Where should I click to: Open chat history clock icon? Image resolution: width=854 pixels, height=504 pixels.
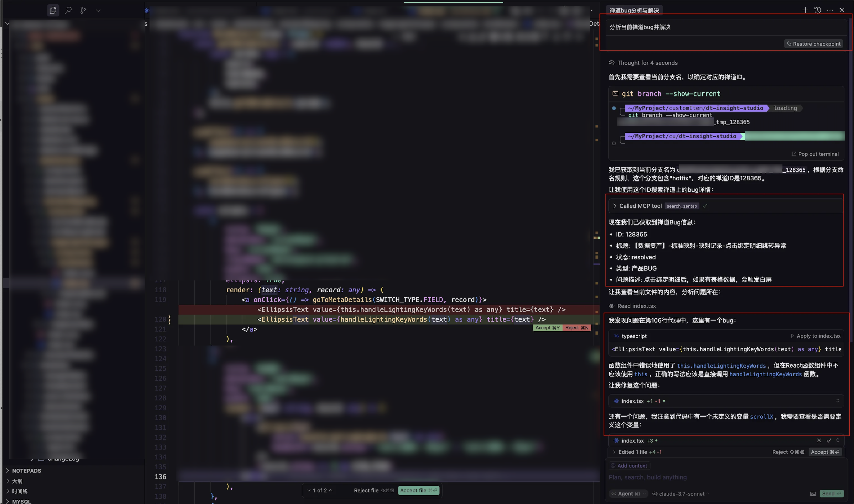click(818, 10)
